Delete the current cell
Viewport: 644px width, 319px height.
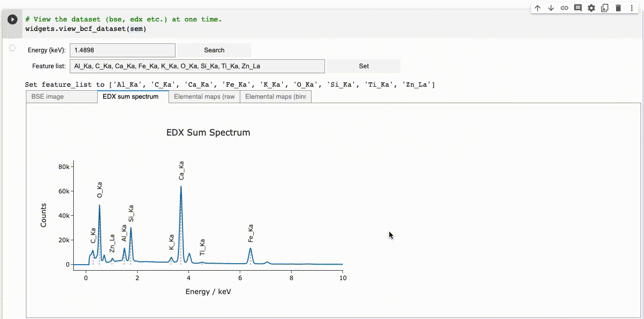coord(618,8)
